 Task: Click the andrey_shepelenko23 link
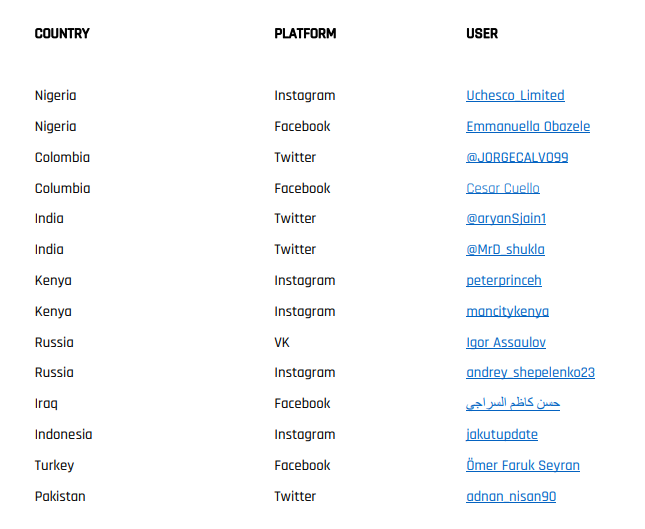coord(530,372)
